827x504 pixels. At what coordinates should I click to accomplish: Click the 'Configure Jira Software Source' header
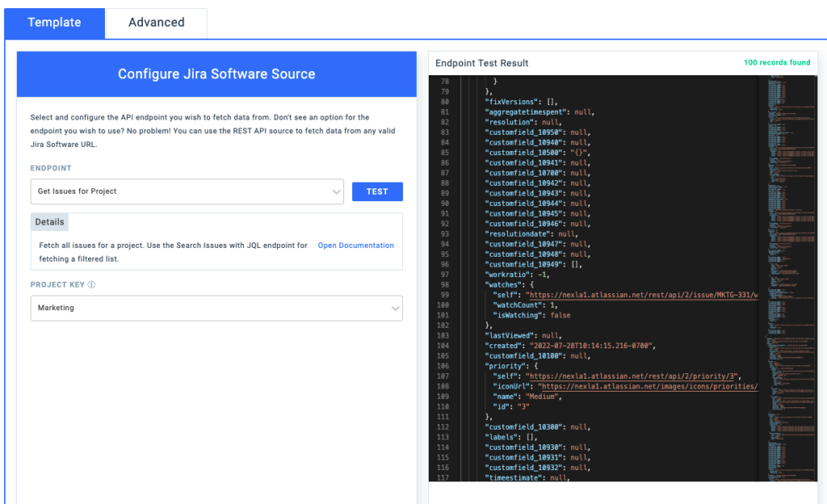tap(216, 73)
